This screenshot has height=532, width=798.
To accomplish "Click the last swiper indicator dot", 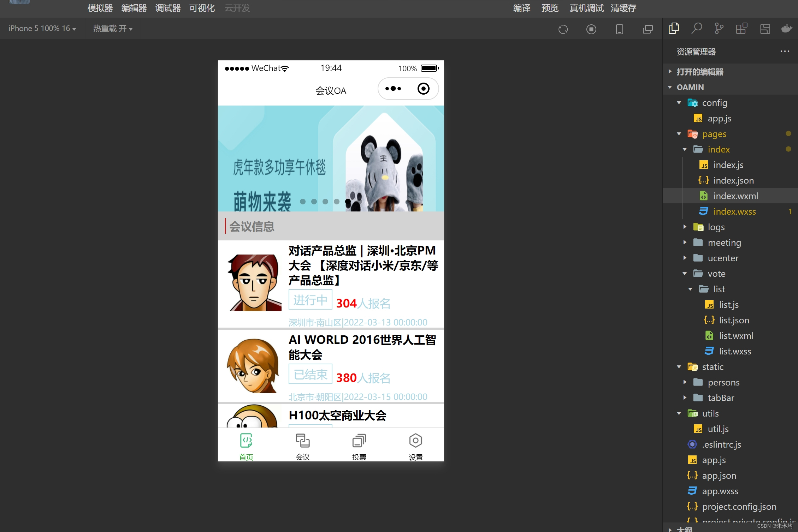I will 348,202.
